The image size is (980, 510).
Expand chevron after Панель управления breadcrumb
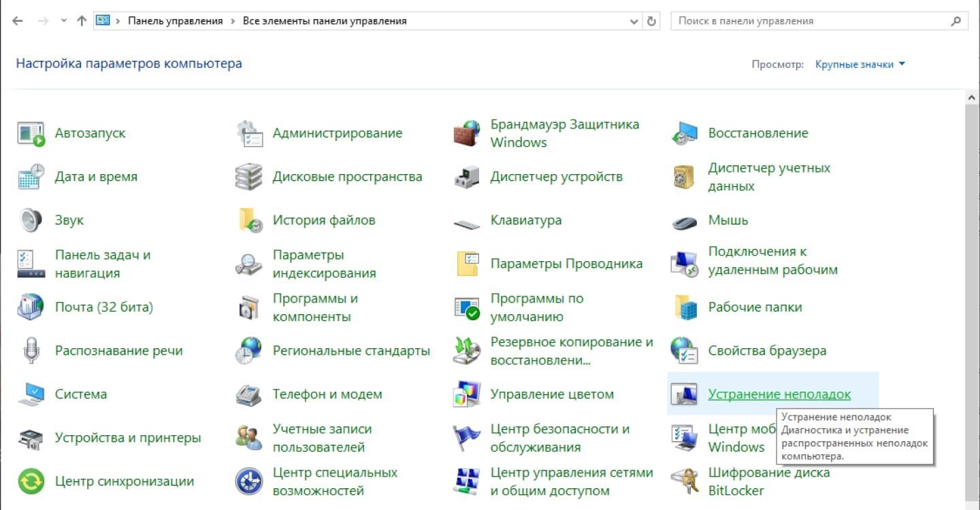[233, 21]
